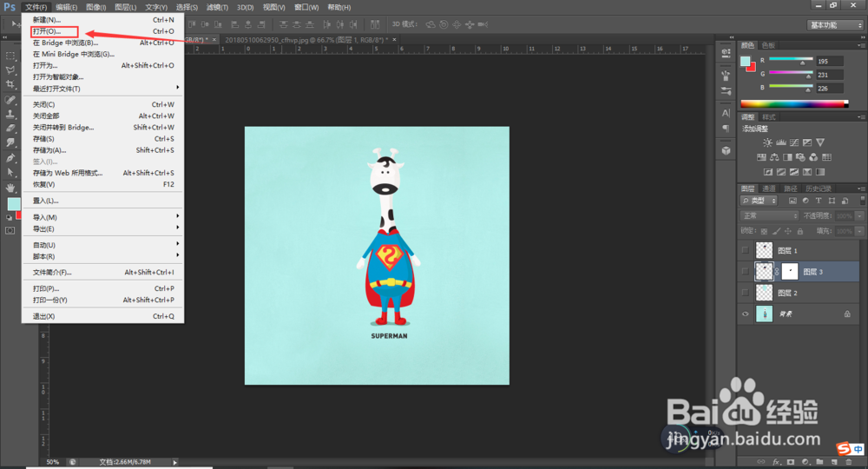
Task: Click the Color Balance adjustment icon
Action: (x=774, y=157)
